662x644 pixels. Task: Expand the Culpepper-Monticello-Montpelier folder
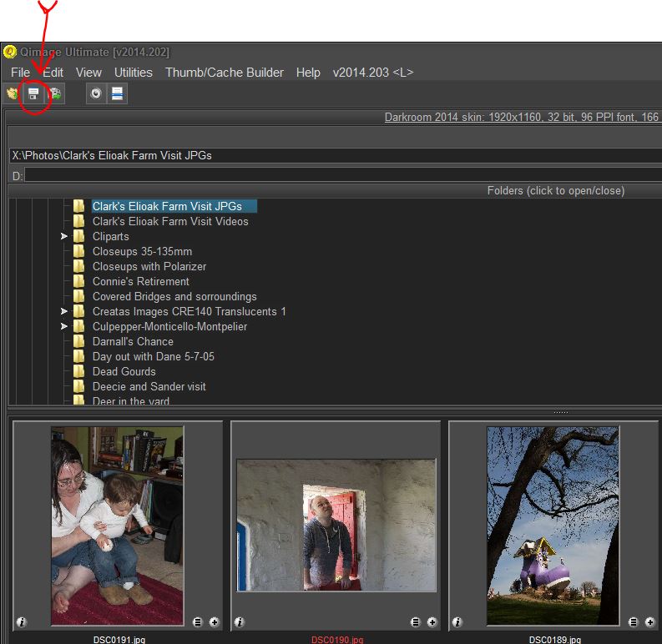click(x=64, y=327)
